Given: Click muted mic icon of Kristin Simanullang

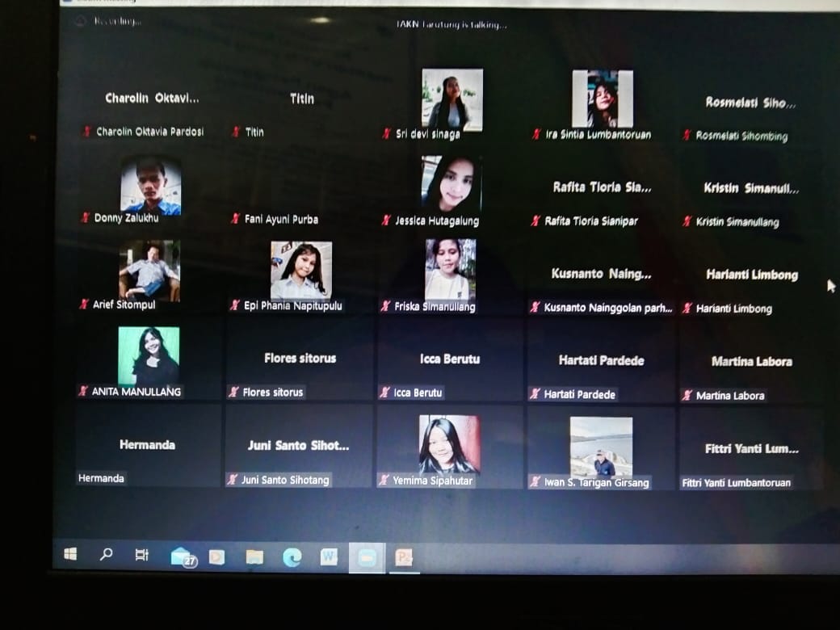Looking at the screenshot, I should (687, 221).
